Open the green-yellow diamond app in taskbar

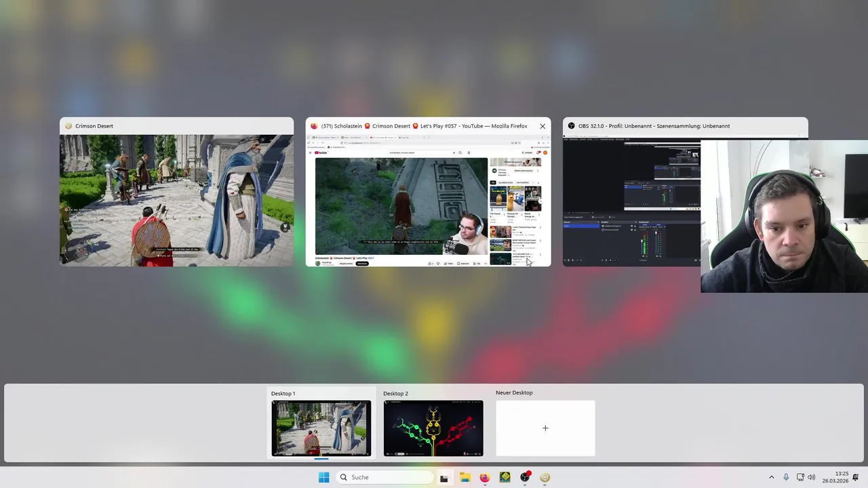pos(505,478)
